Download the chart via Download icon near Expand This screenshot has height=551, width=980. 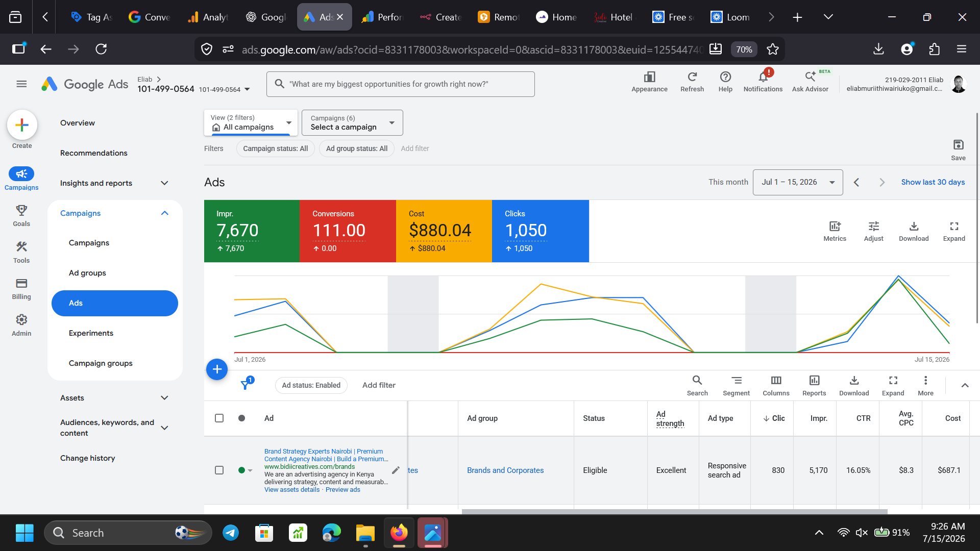click(x=914, y=226)
